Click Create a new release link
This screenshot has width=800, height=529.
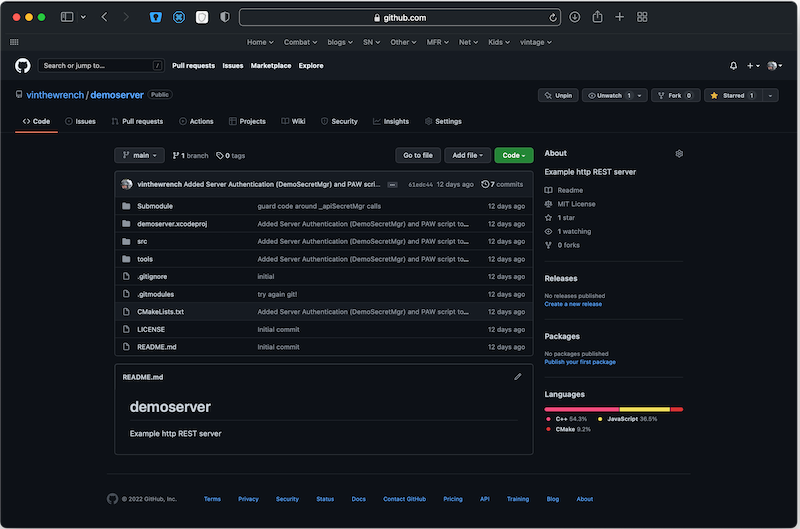pyautogui.click(x=573, y=304)
